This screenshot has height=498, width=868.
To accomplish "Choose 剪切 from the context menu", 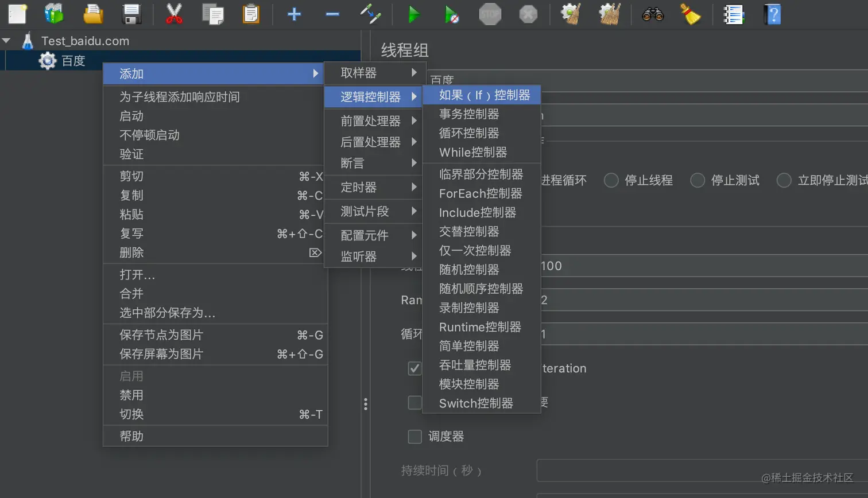I will (215, 176).
